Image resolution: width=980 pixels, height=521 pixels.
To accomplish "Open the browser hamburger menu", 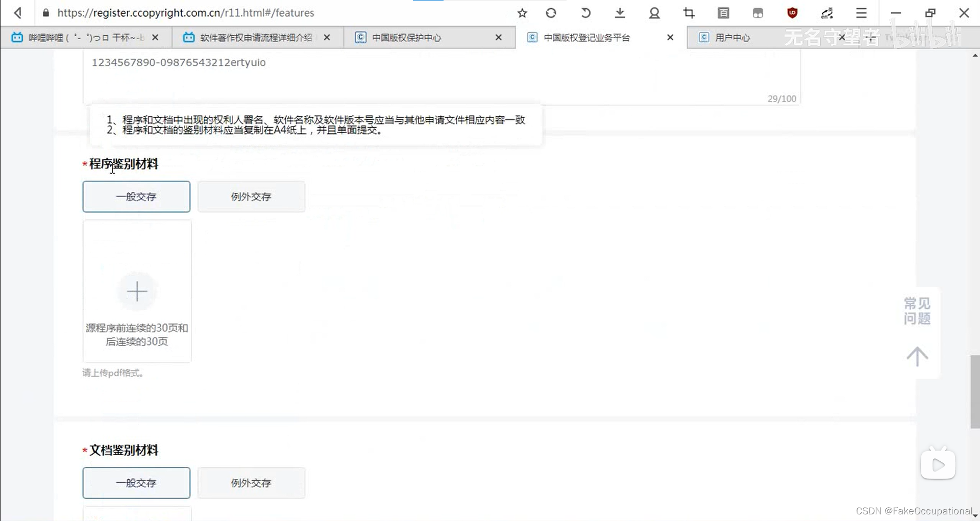I will [862, 13].
